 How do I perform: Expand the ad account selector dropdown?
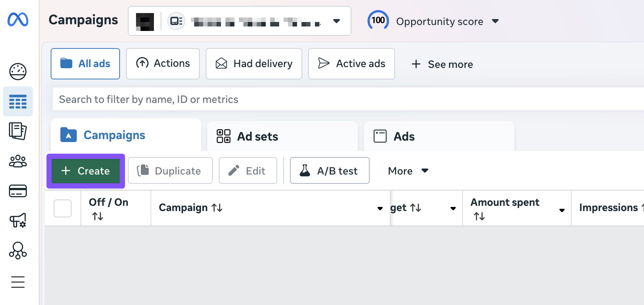coord(336,21)
